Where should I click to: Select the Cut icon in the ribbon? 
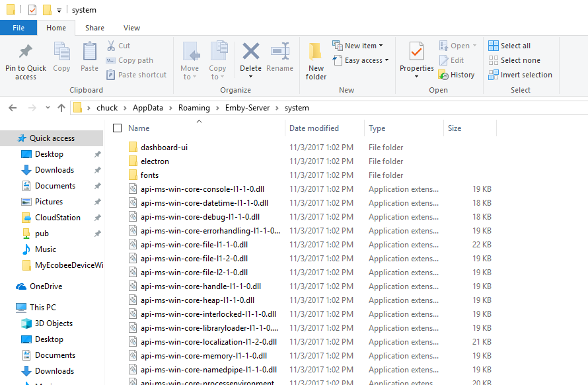[x=121, y=44]
